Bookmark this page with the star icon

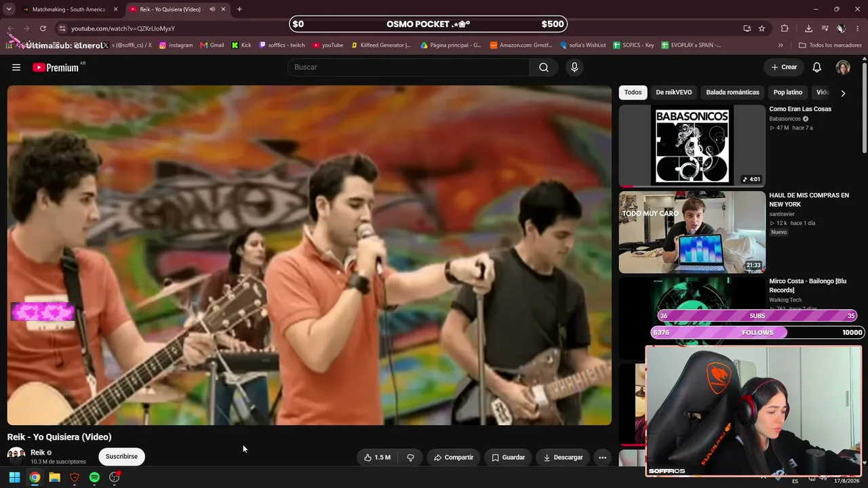762,28
